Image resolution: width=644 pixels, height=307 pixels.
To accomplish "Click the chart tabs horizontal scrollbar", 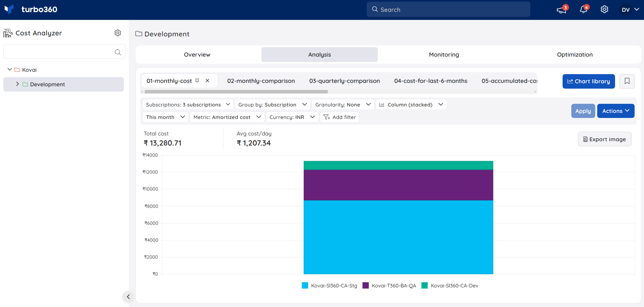I will pyautogui.click(x=236, y=92).
